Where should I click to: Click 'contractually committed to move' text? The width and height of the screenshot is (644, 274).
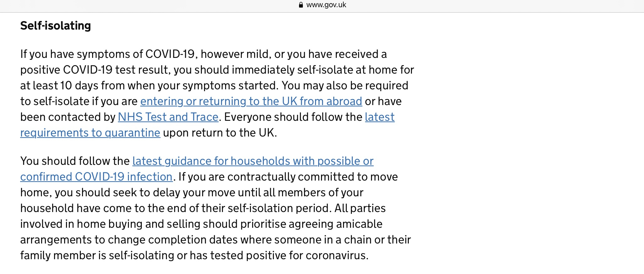(313, 177)
